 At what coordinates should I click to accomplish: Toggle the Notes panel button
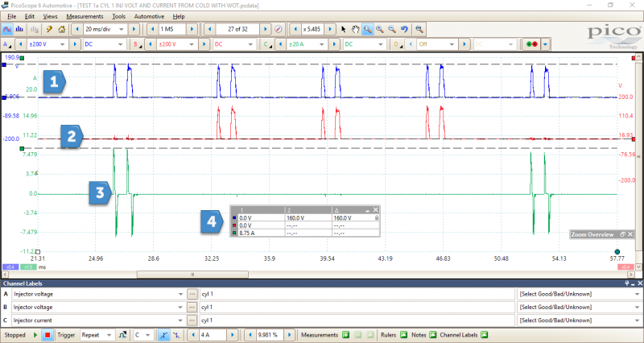point(434,334)
